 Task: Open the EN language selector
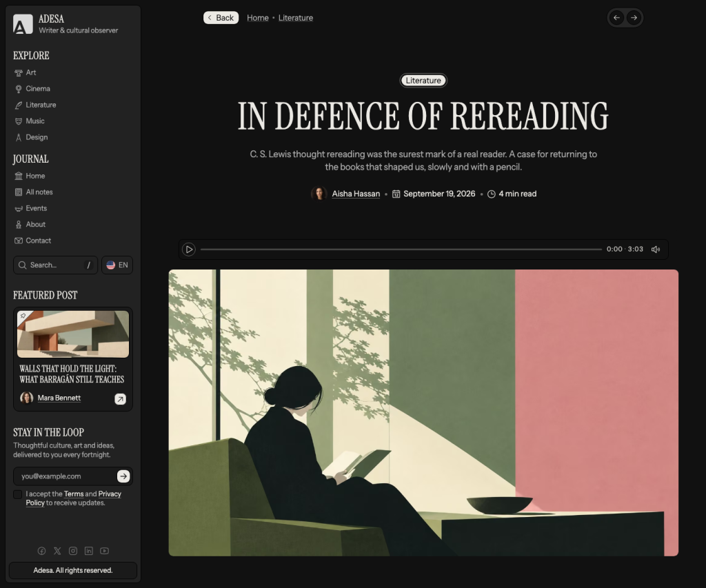(x=117, y=265)
